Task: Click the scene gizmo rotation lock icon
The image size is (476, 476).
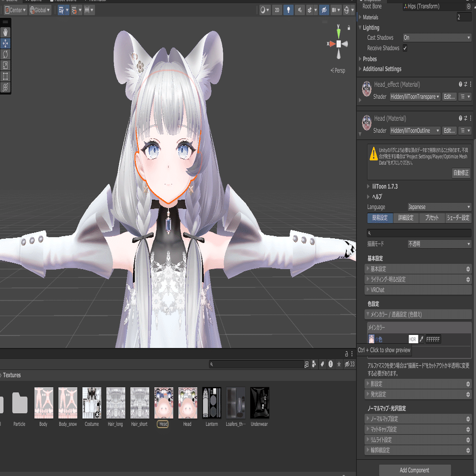Action: 349,28
